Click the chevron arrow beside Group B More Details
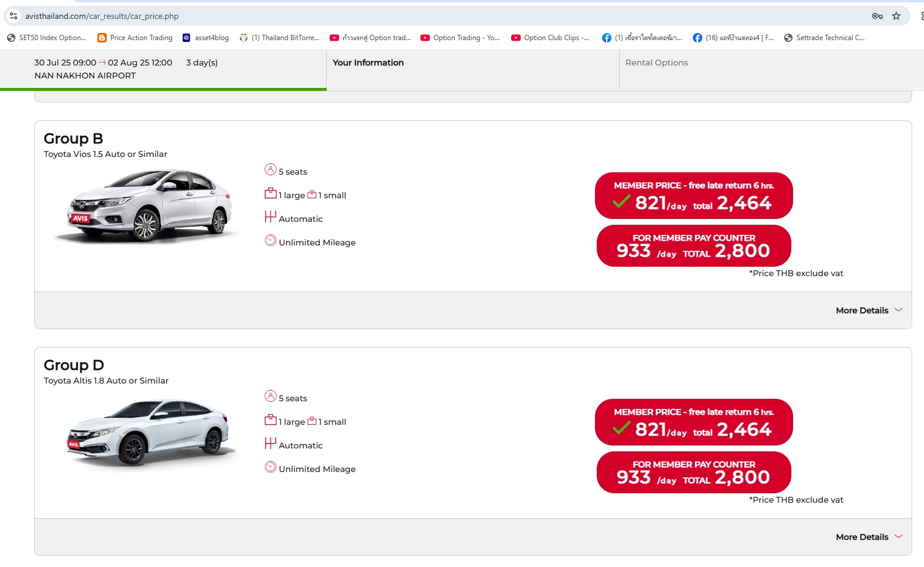 point(899,310)
